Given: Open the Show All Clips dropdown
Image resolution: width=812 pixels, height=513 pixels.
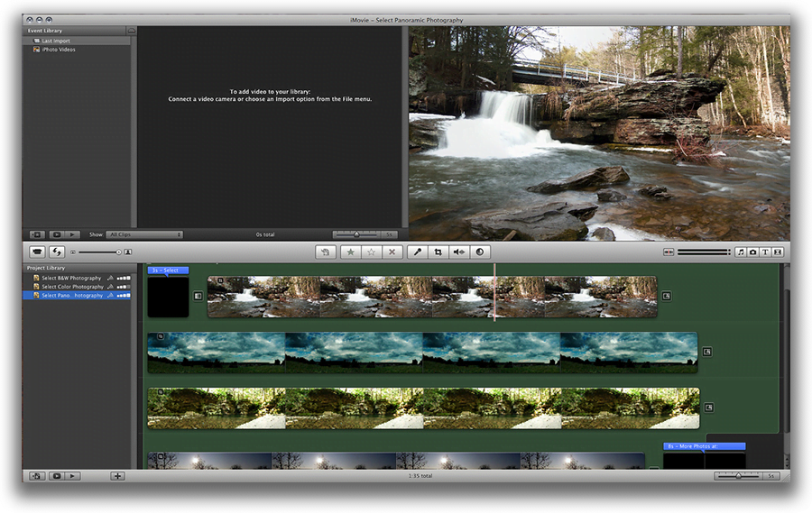Looking at the screenshot, I should tap(144, 234).
